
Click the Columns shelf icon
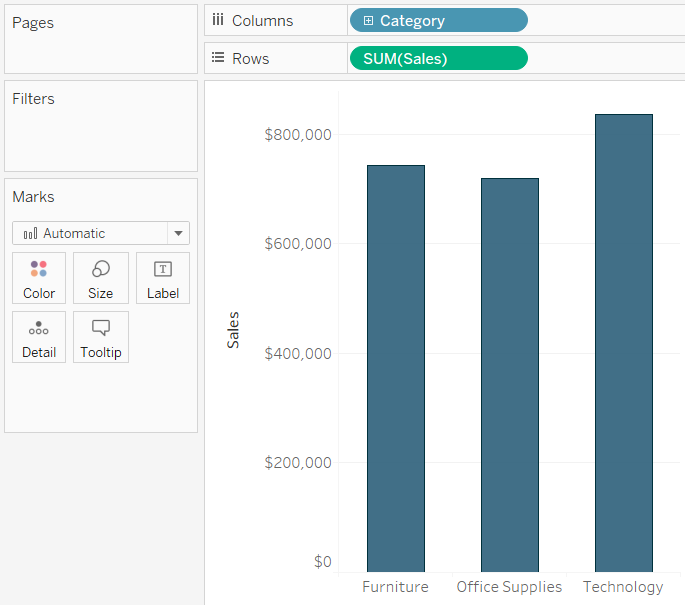click(218, 20)
